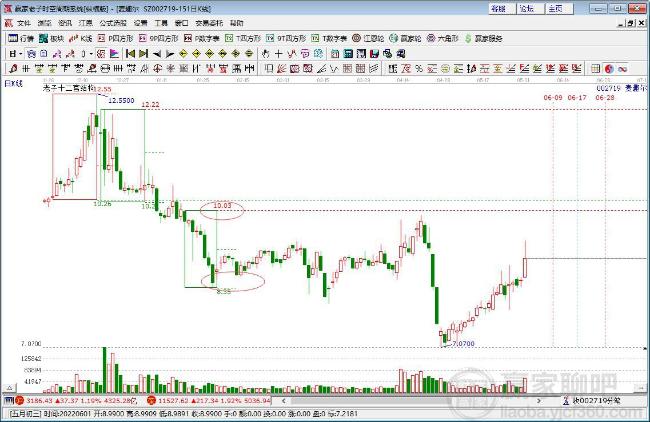
Task: Click the 论坛 button in title bar
Action: 529,8
